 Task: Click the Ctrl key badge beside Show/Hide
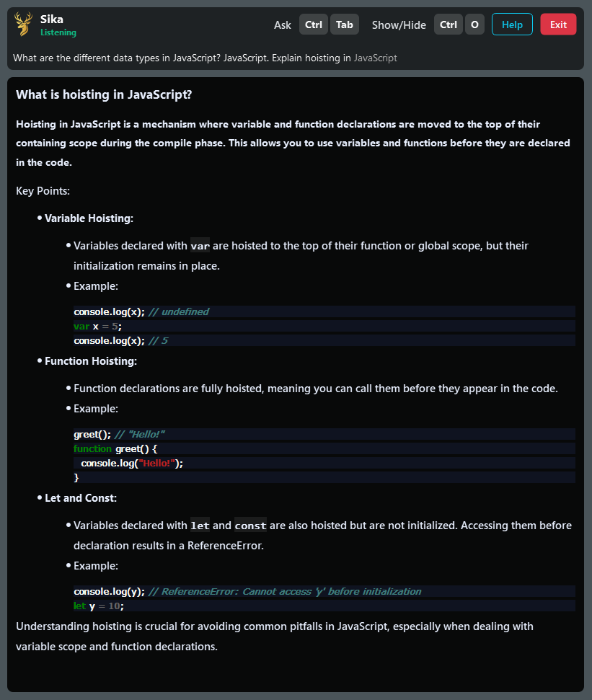(449, 25)
